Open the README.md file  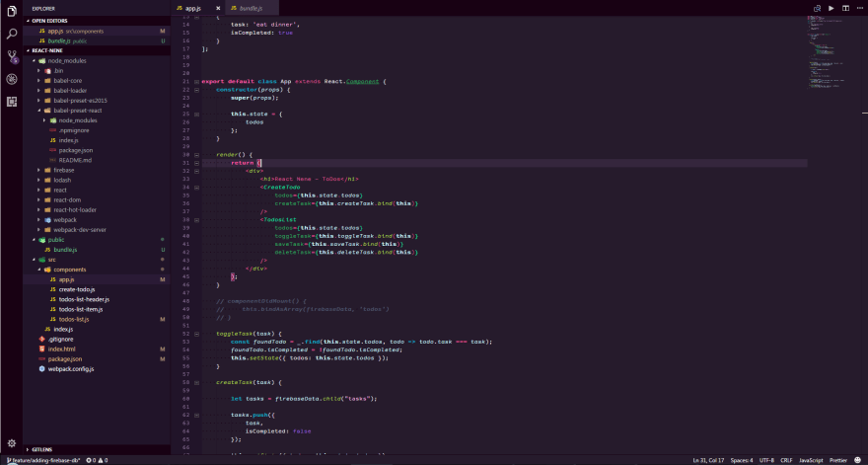click(97, 160)
